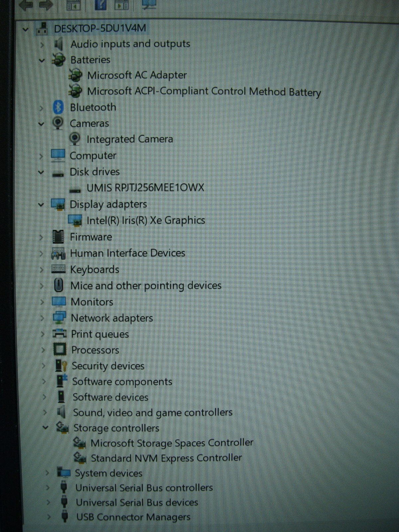Viewport: 399px width, 532px height.
Task: Click the Firmware chip icon
Action: tap(58, 237)
